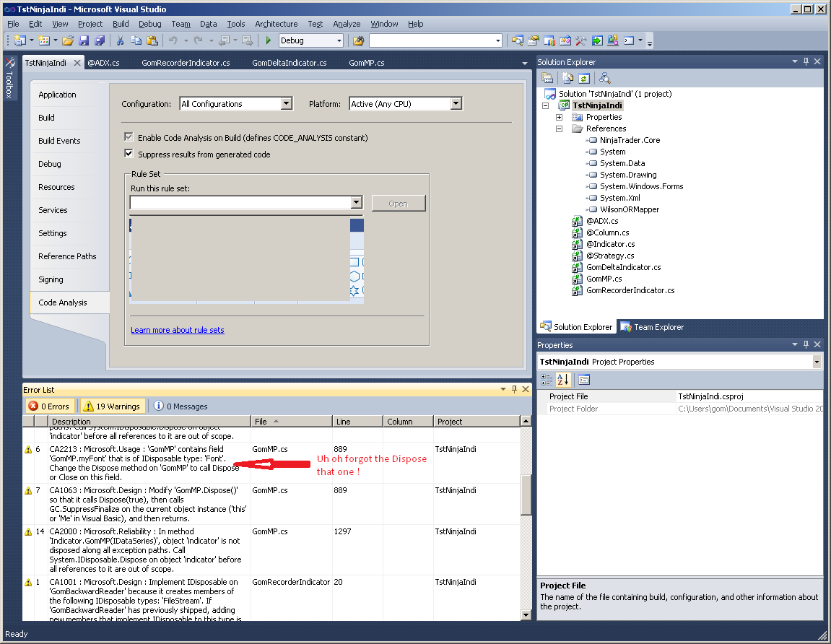Click the Error List scroll down arrow
Screen dimensions: 831x644
click(526, 615)
